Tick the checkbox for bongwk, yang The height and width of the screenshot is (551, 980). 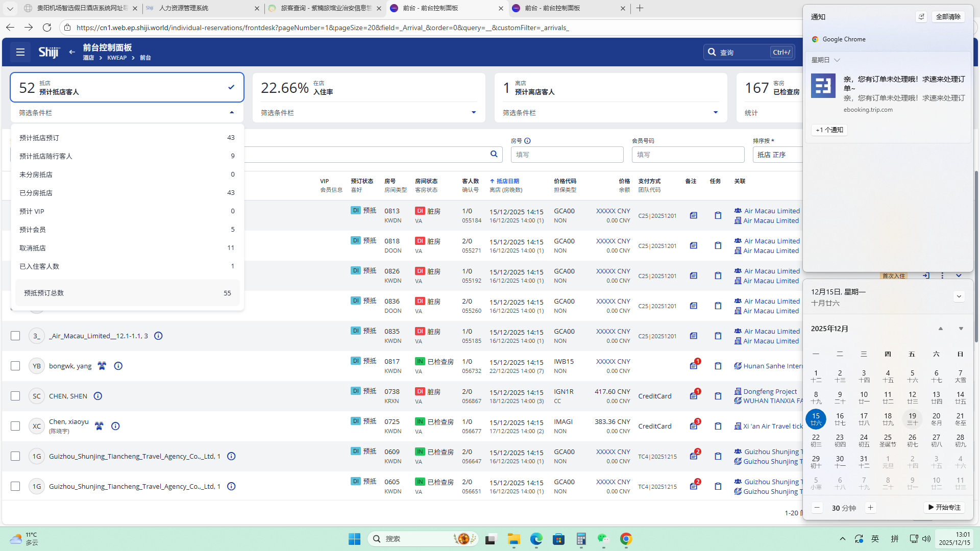click(15, 366)
